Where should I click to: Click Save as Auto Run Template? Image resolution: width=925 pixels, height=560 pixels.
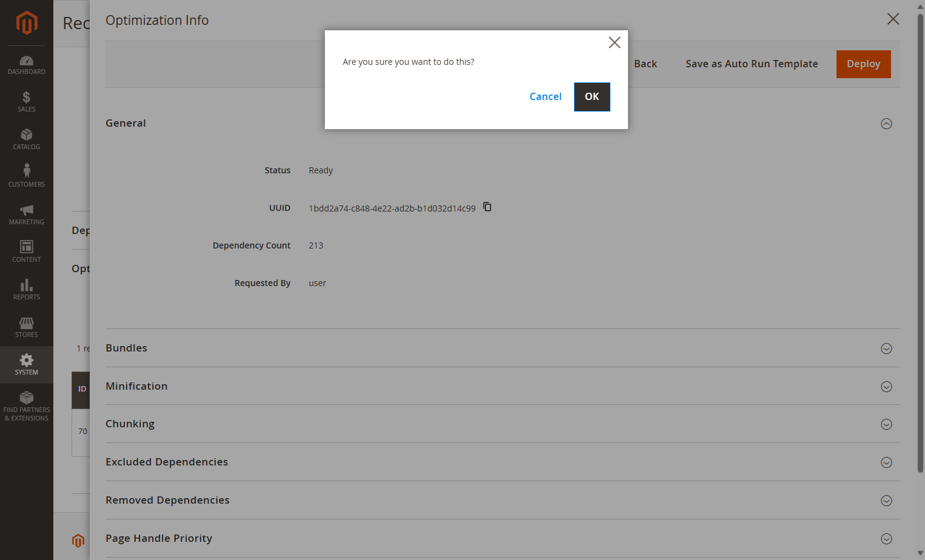click(752, 64)
